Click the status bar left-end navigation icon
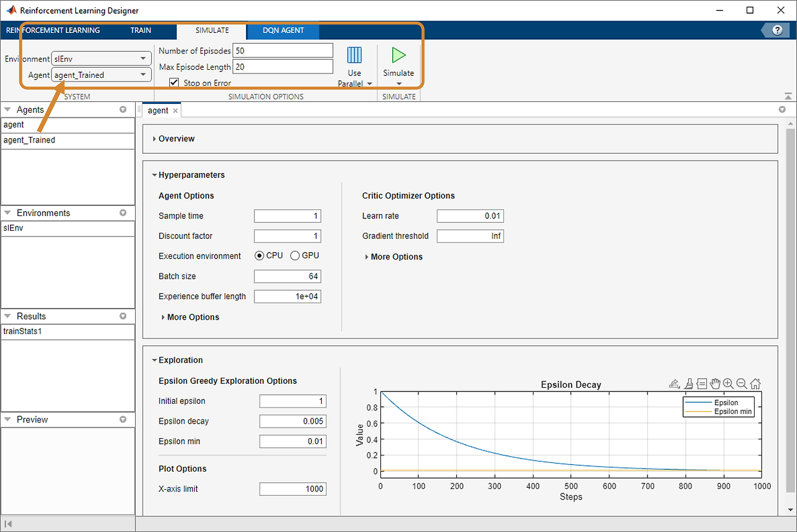Viewport: 797px width, 532px height. point(9,525)
